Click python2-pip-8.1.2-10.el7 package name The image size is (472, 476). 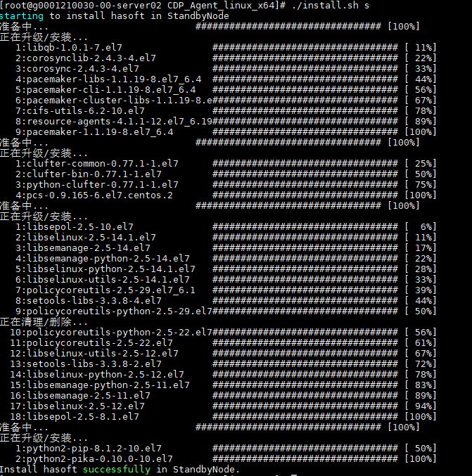point(94,449)
